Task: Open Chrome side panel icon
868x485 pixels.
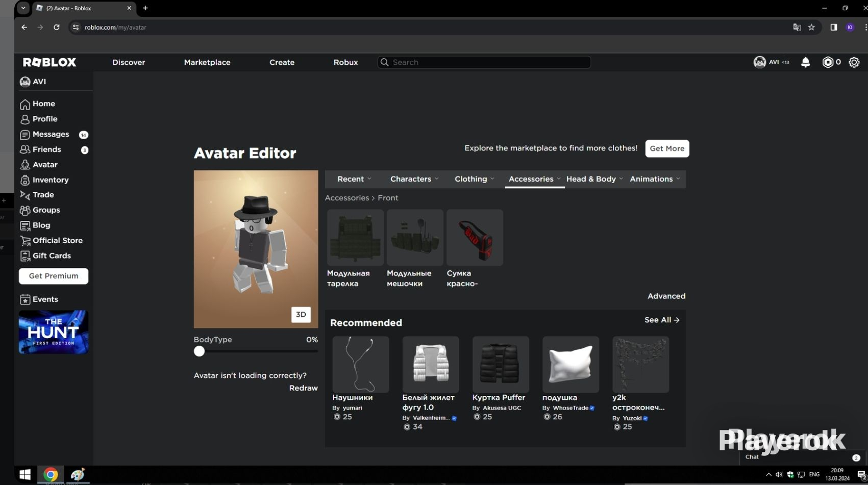Action: click(x=834, y=28)
